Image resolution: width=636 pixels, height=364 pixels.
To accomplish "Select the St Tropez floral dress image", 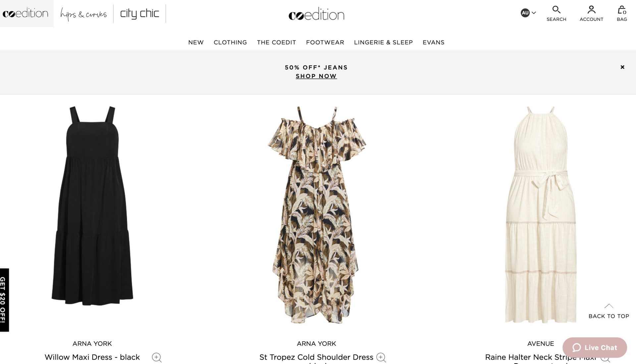I will click(317, 215).
